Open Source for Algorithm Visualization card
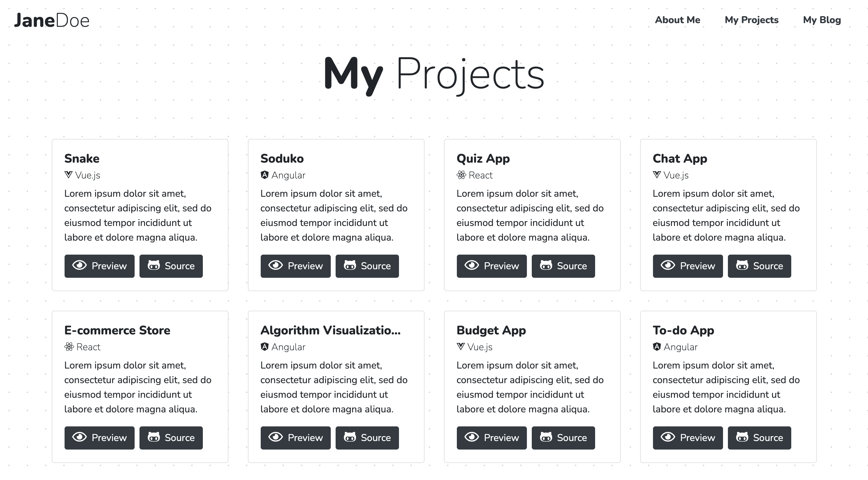The image size is (868, 480). pos(367,438)
